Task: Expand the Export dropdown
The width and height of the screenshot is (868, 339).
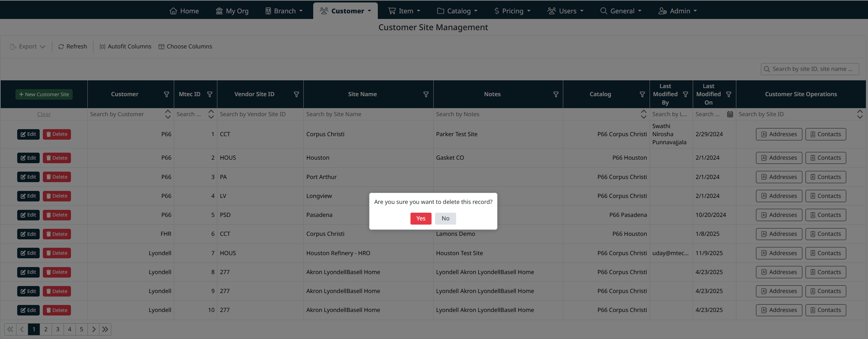Action: pyautogui.click(x=28, y=47)
